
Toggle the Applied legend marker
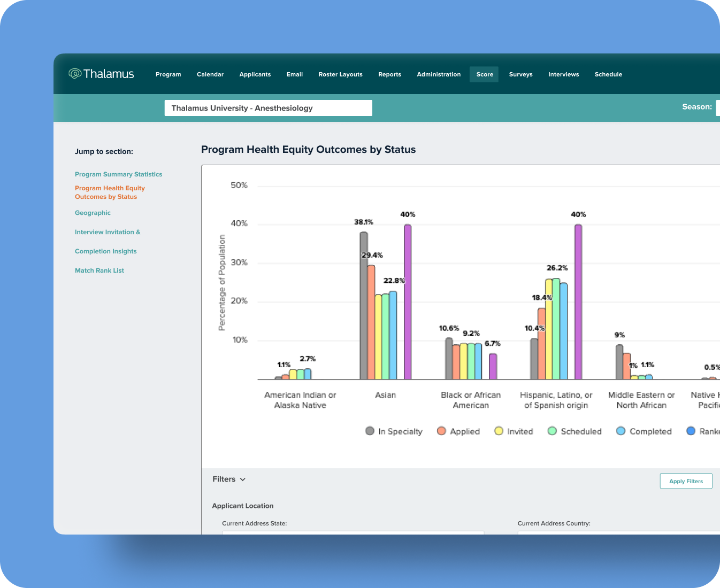441,431
